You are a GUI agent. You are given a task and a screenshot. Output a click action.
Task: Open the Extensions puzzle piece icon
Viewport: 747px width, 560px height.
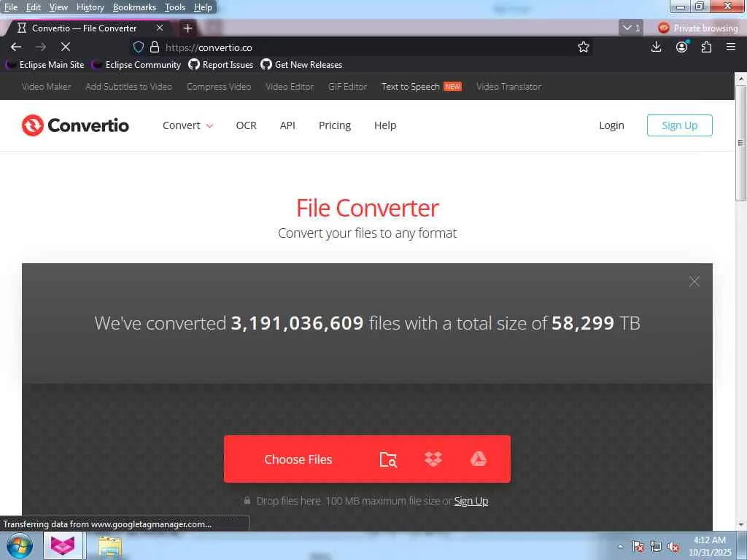coord(706,47)
